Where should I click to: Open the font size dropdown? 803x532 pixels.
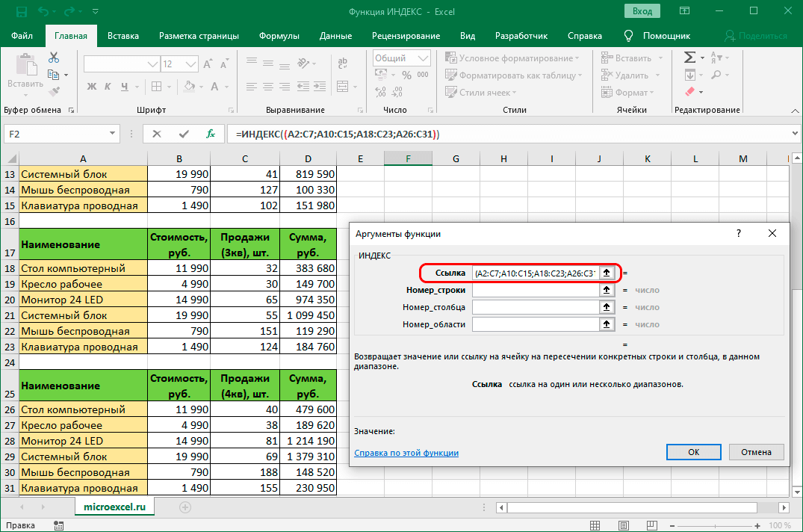click(190, 64)
